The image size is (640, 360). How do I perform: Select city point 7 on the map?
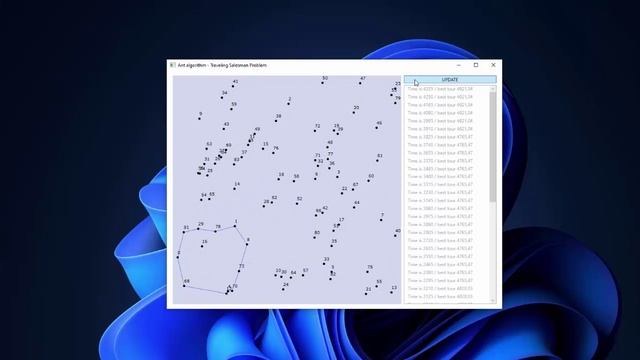point(381,220)
